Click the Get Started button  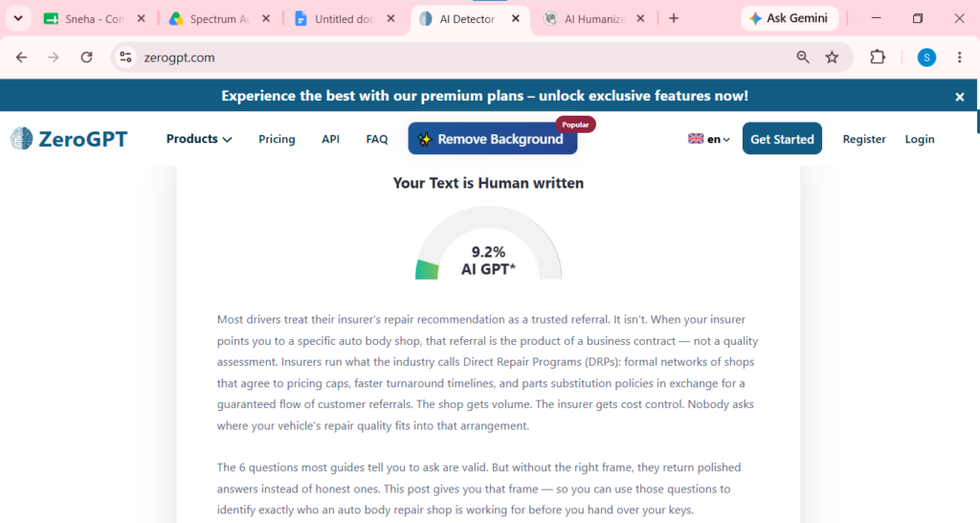point(782,139)
